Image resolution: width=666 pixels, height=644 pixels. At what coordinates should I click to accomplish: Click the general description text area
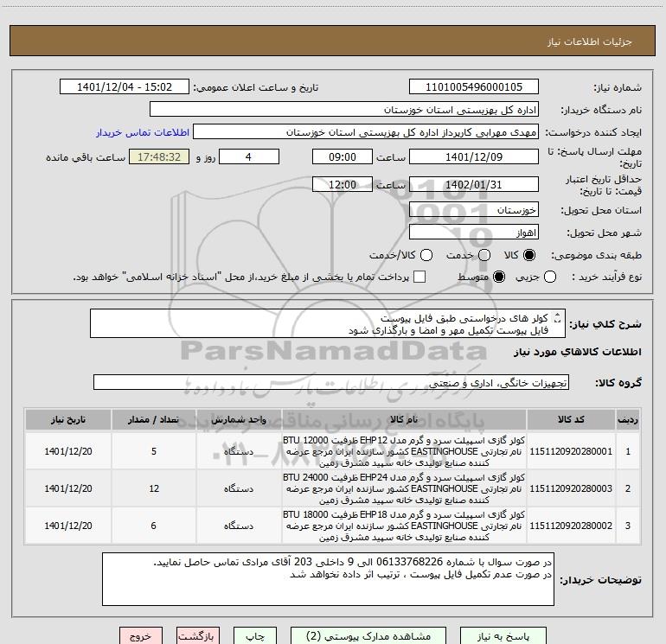click(328, 323)
